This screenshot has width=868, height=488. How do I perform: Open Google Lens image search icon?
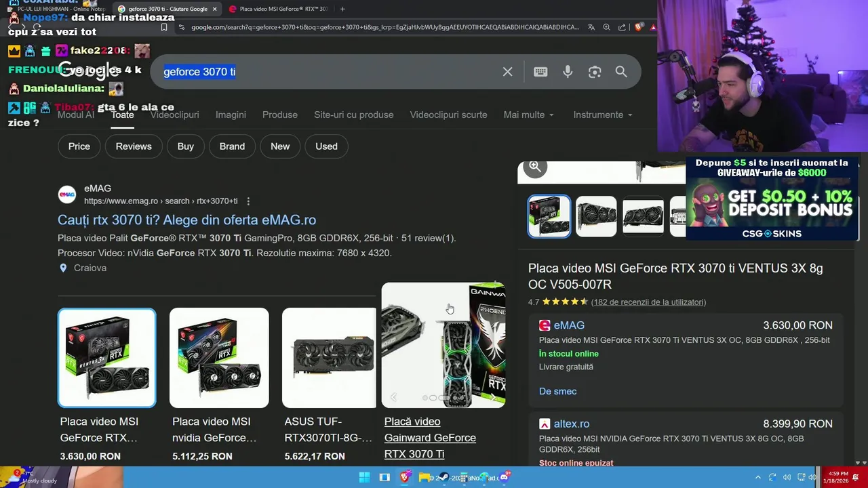coord(595,72)
